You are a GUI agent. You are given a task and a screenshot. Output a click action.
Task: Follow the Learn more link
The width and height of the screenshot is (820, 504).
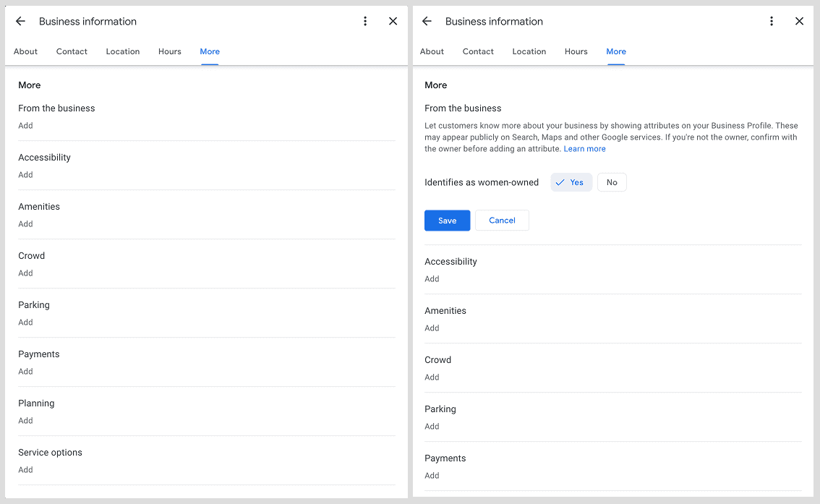coord(584,149)
